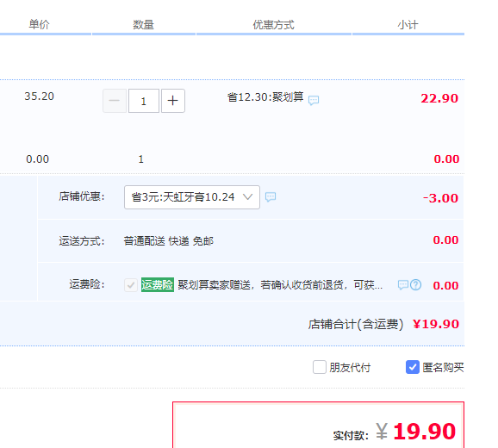Screen dimensions: 498x448
Task: Click the 优惠方式 column header
Action: [x=273, y=24]
